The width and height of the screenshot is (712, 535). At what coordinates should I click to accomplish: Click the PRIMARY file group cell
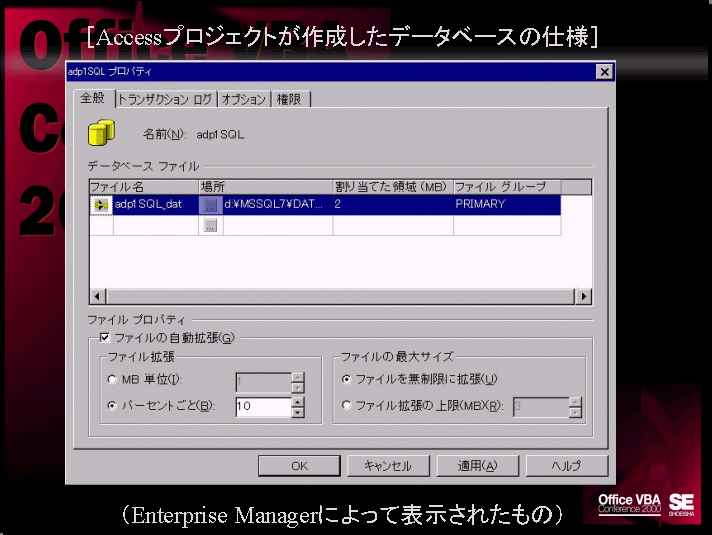tap(507, 205)
